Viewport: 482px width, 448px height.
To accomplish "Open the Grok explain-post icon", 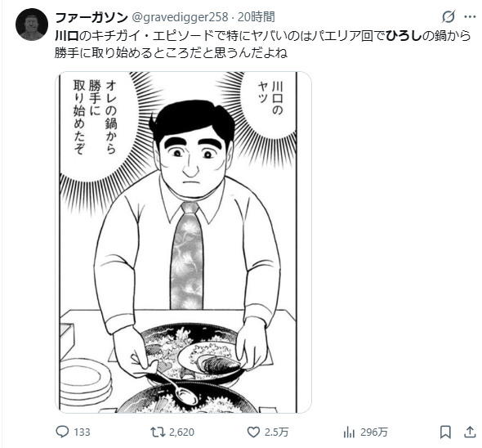I will pyautogui.click(x=449, y=16).
